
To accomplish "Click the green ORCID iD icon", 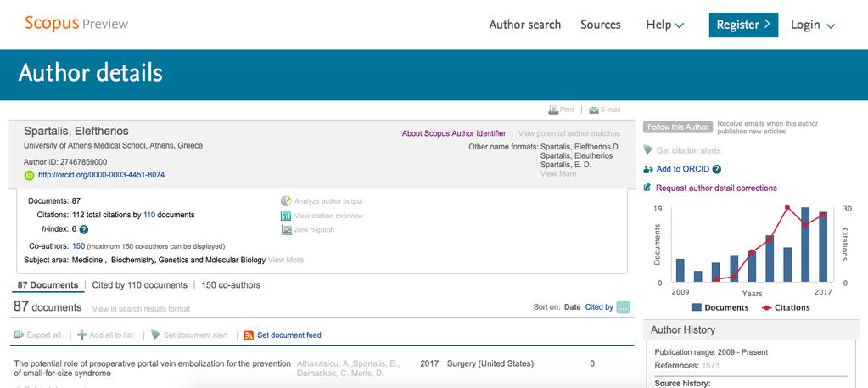I will coord(30,175).
